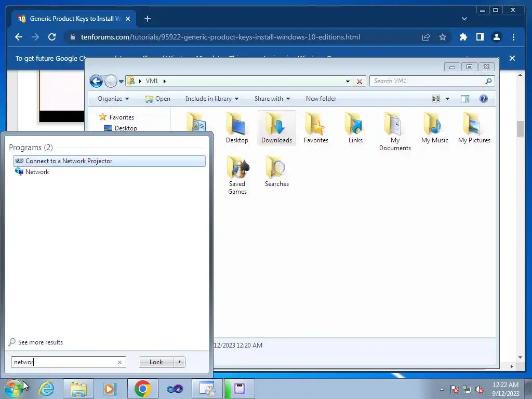The image size is (532, 399).
Task: Toggle the Explorer preview pane icon
Action: click(x=465, y=99)
